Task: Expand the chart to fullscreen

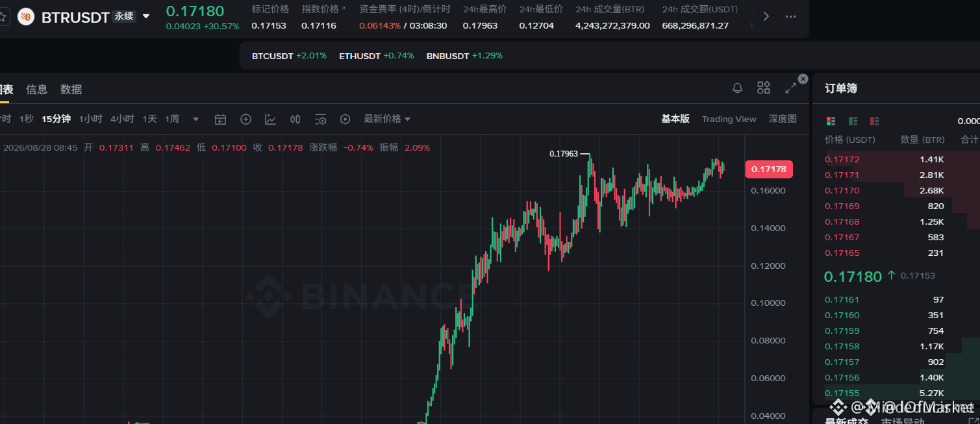Action: click(x=790, y=88)
